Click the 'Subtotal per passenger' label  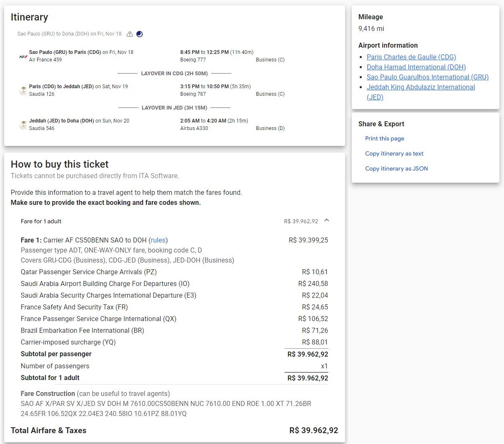pyautogui.click(x=56, y=354)
